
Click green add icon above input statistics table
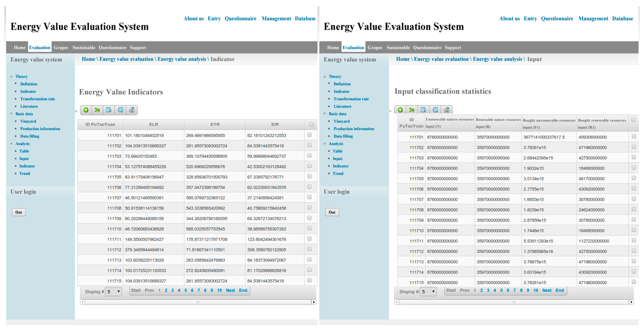pyautogui.click(x=400, y=110)
